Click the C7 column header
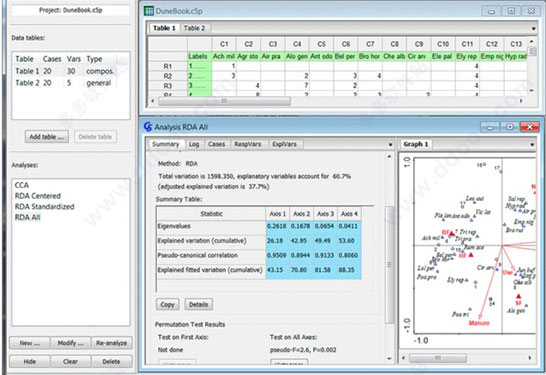 370,44
